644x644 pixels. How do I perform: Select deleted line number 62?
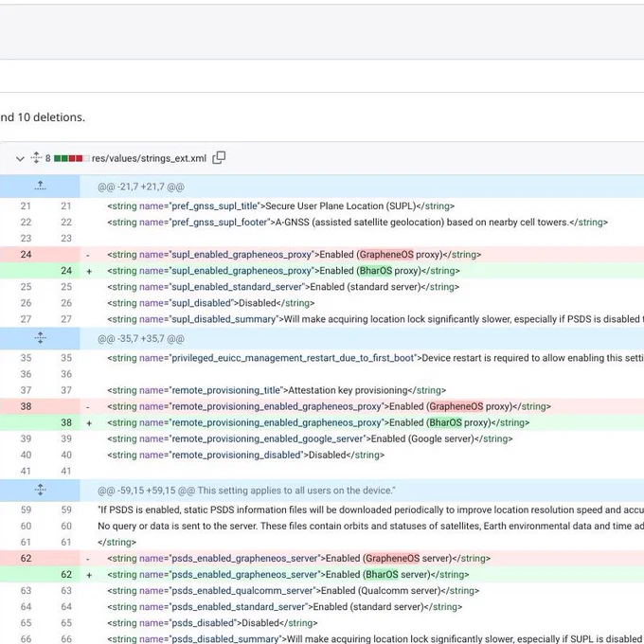click(26, 559)
